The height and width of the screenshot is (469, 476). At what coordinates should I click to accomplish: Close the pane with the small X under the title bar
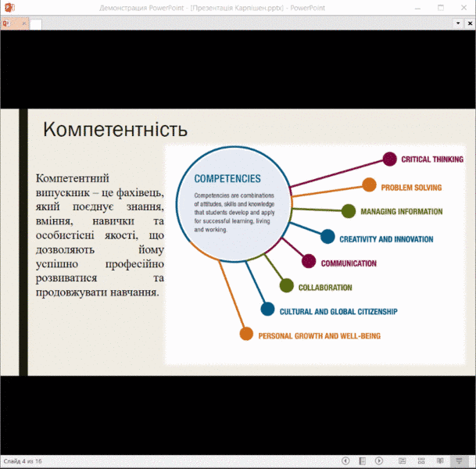469,23
